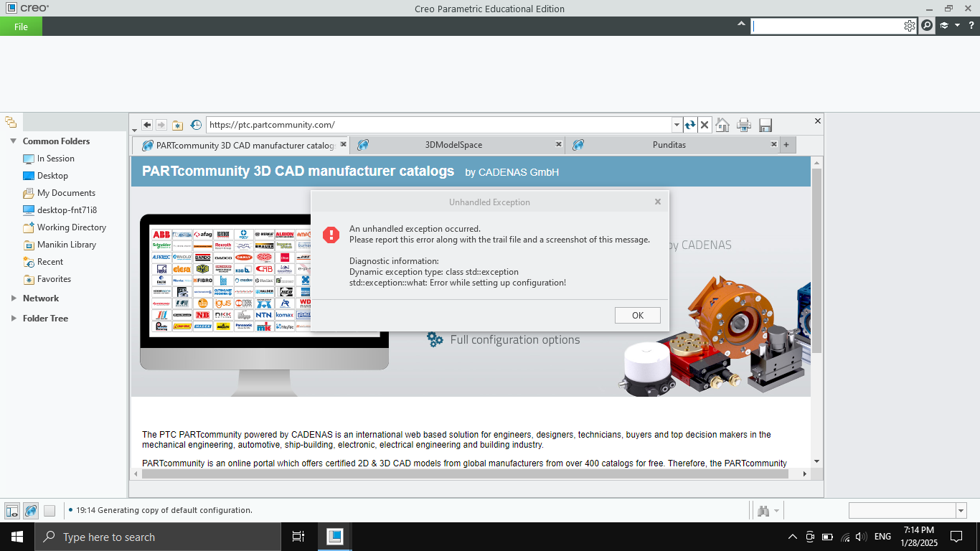
Task: Dismiss the Unhandled Exception dialog with OK
Action: (x=637, y=315)
